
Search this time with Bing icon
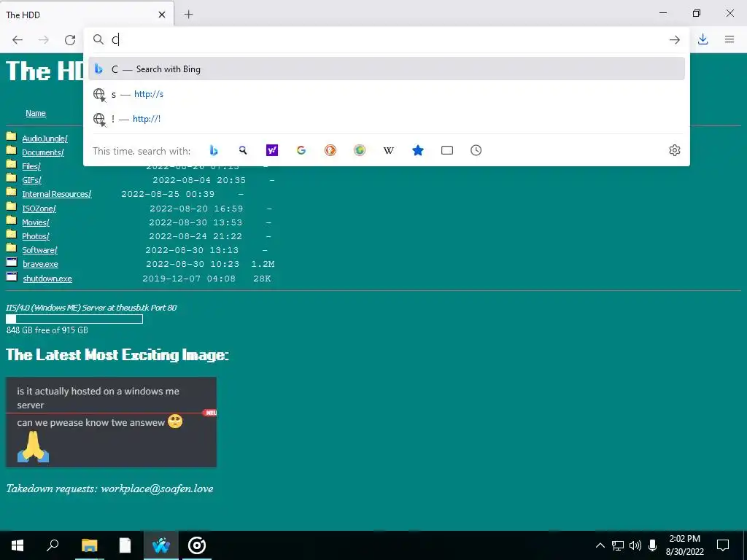point(214,150)
